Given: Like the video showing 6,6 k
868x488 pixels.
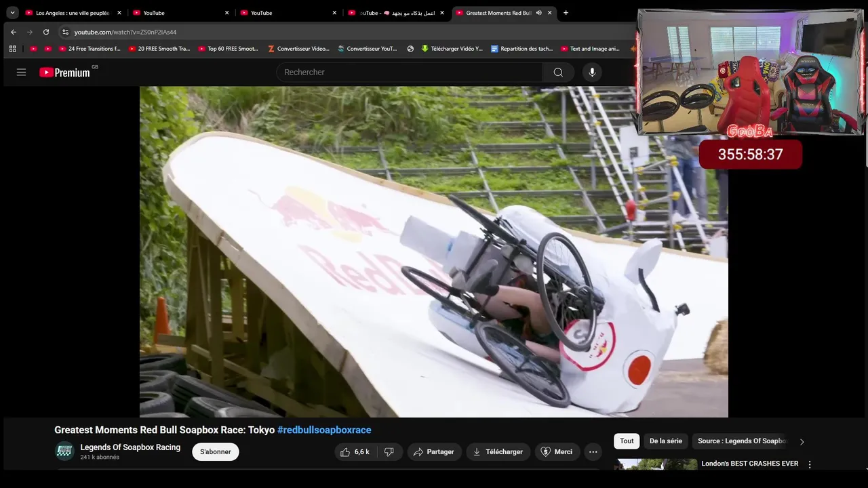Looking at the screenshot, I should coord(355,452).
